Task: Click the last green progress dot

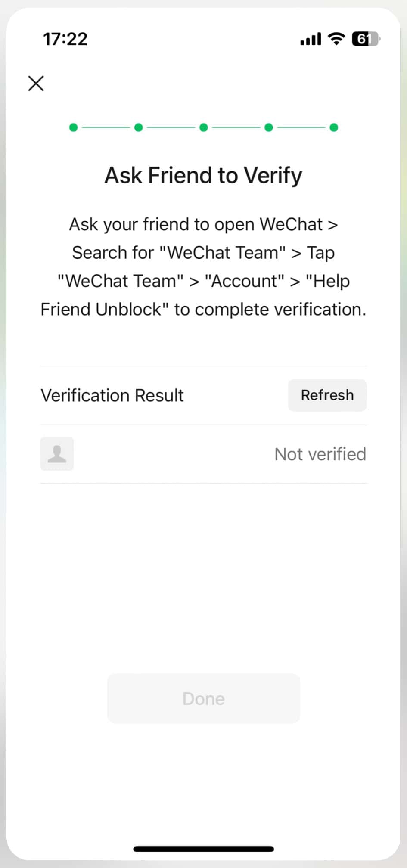Action: point(334,127)
